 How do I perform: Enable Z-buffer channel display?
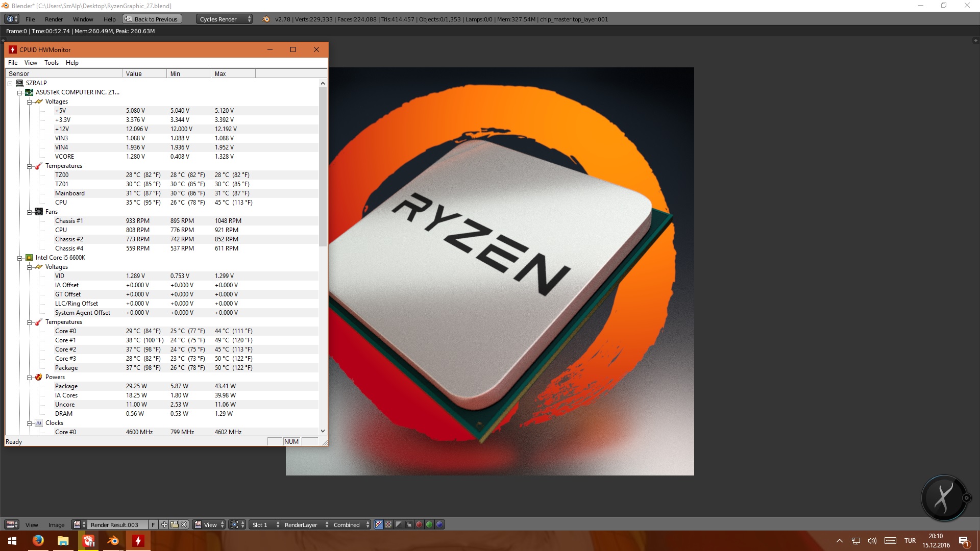[x=409, y=524]
